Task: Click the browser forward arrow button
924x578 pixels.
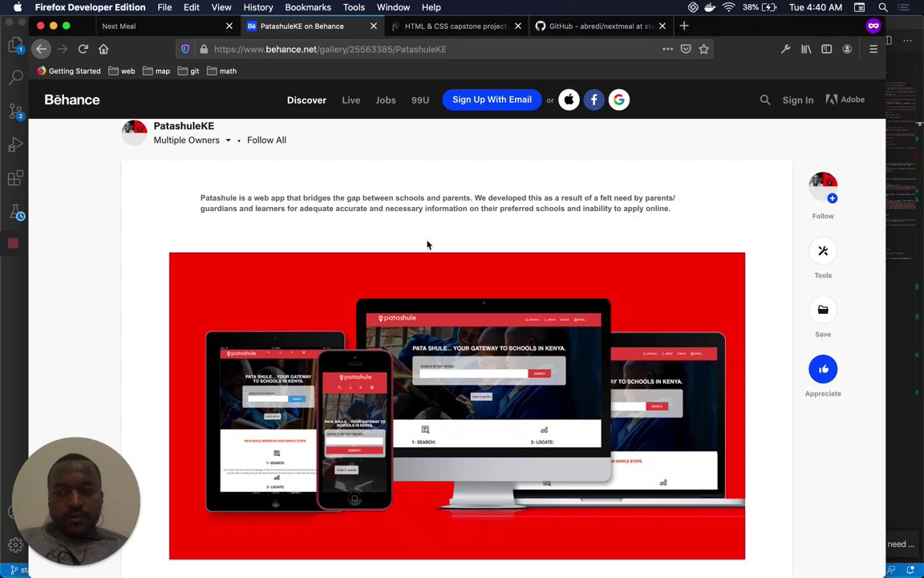Action: [63, 49]
